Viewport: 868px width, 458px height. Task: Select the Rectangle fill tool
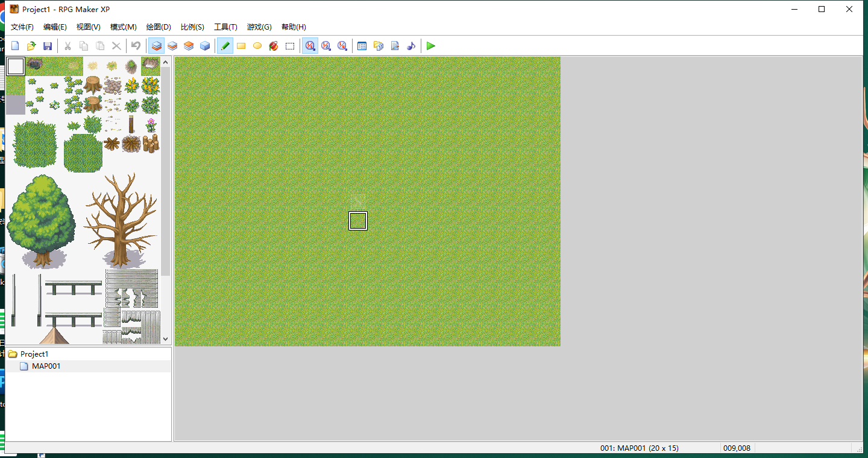(x=241, y=45)
